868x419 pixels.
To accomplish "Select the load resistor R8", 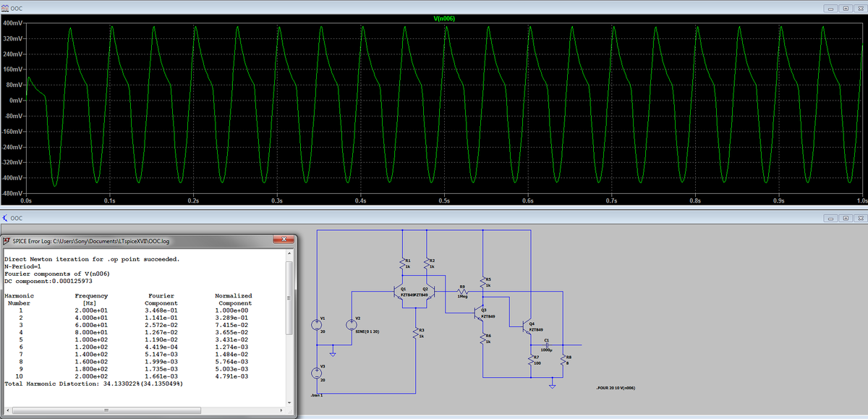I will tap(562, 360).
